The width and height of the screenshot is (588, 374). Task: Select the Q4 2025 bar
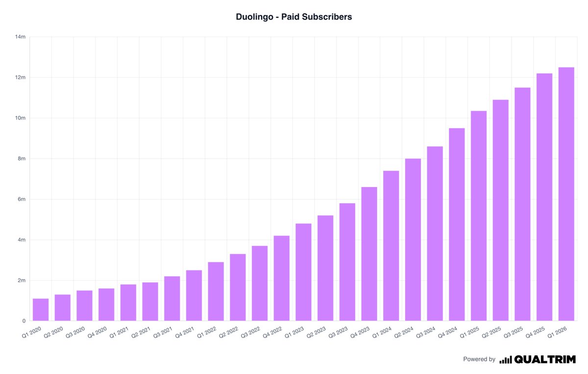coord(544,197)
